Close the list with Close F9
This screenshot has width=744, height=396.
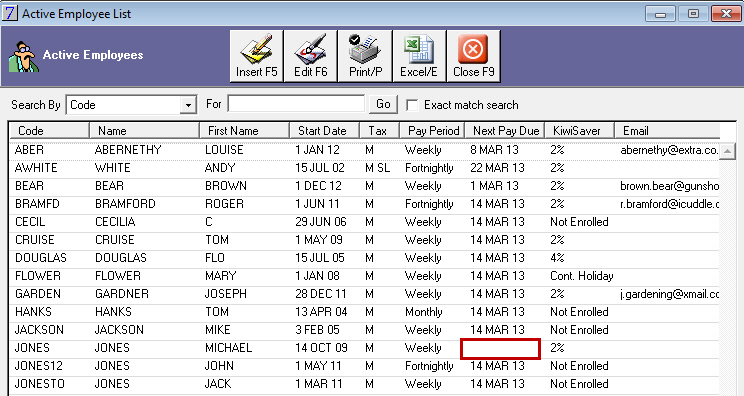[x=474, y=56]
